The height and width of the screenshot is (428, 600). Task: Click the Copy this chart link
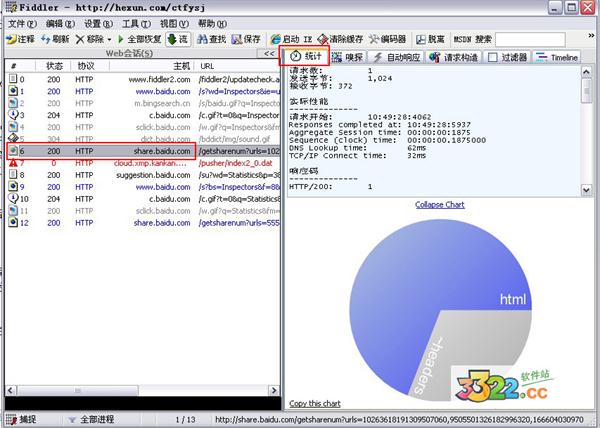click(315, 404)
